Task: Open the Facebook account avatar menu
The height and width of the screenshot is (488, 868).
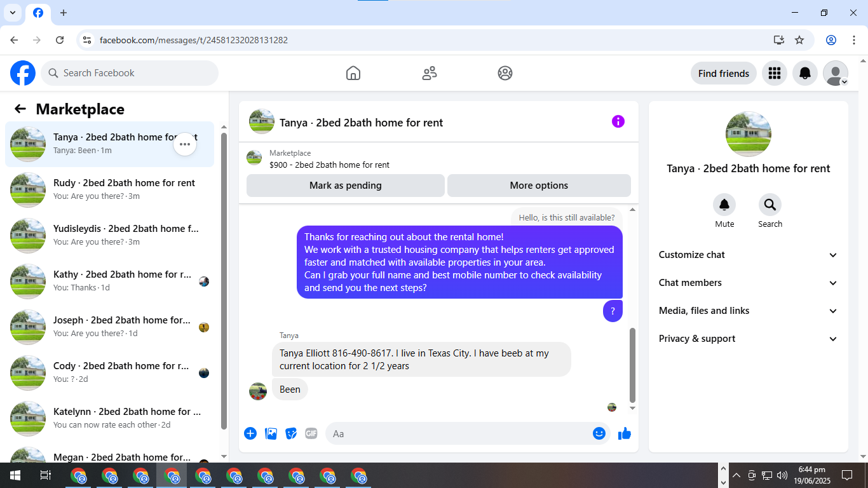Action: point(836,73)
